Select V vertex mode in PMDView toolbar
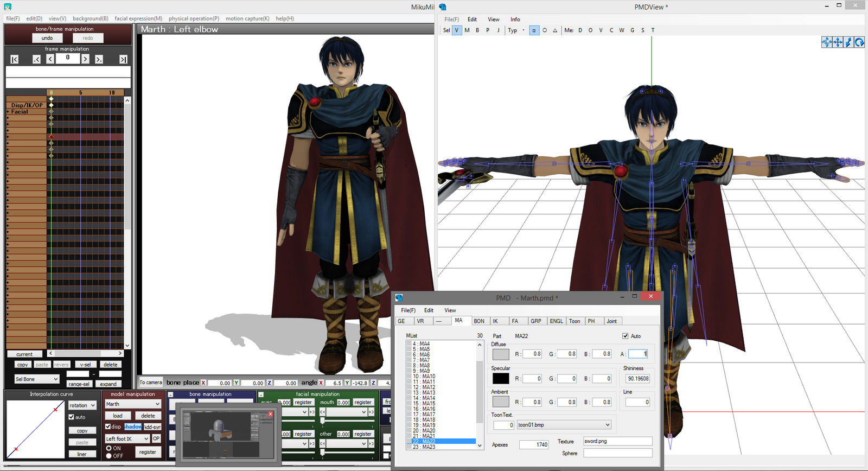This screenshot has width=868, height=471. (x=457, y=30)
